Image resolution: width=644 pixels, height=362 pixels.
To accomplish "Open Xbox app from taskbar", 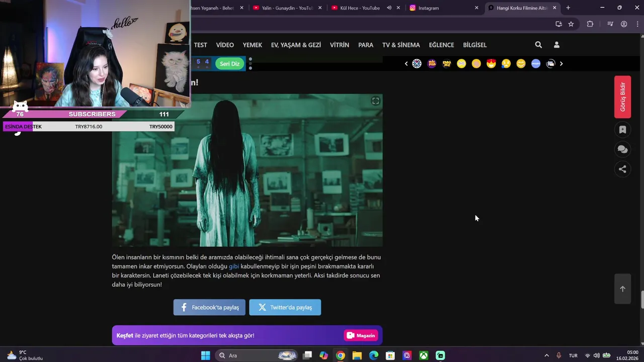I will pos(424,355).
